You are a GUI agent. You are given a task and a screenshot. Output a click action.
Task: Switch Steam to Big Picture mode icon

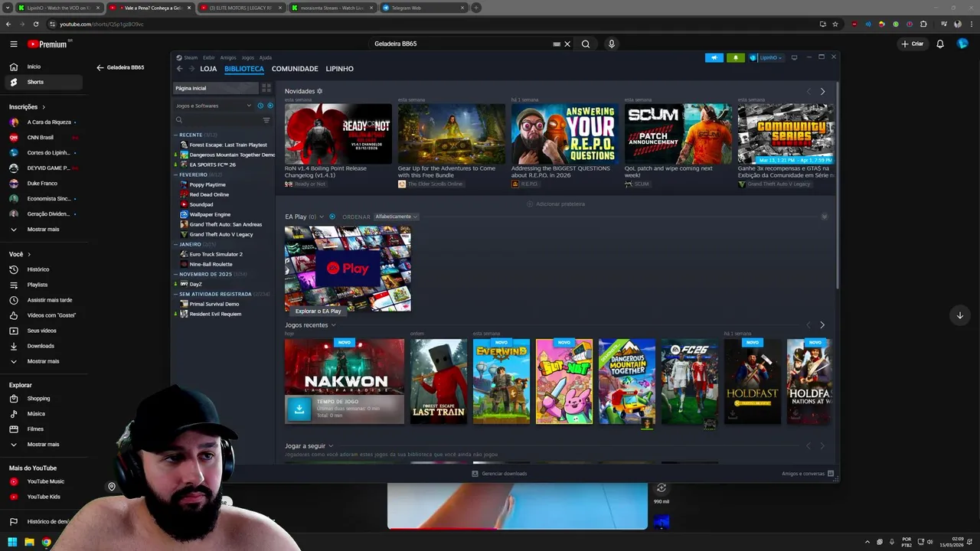[794, 57]
